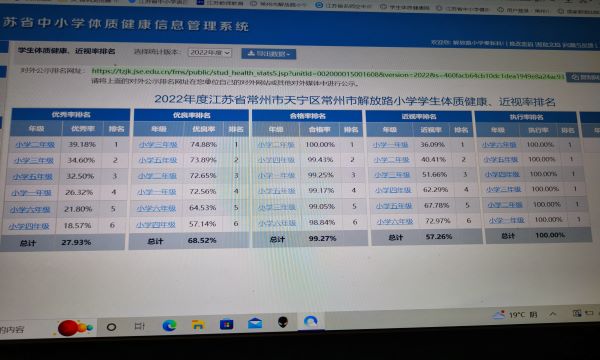Open the 2022年度 version dropdown

click(x=210, y=53)
